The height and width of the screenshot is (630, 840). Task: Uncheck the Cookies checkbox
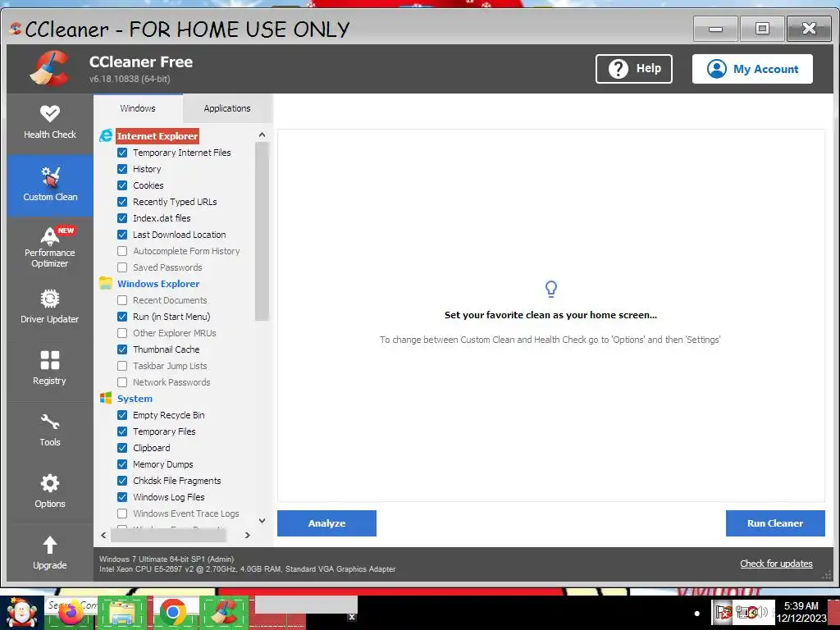pos(122,185)
